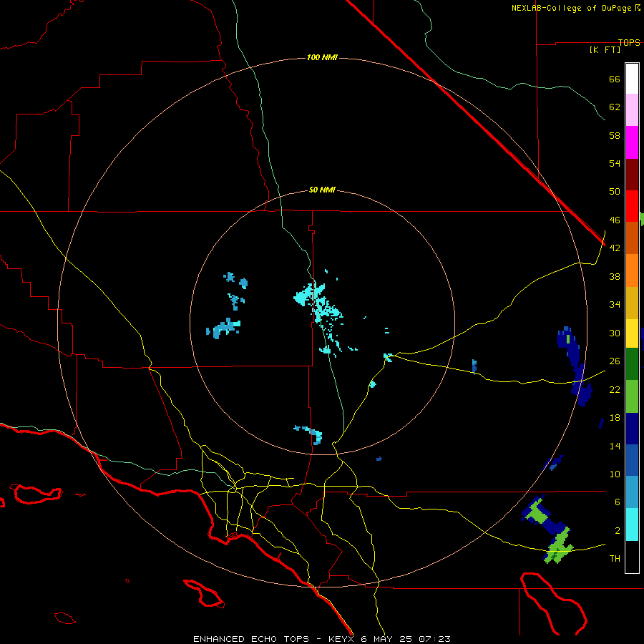
Task: Click the "TH" legend label
Action: (615, 559)
